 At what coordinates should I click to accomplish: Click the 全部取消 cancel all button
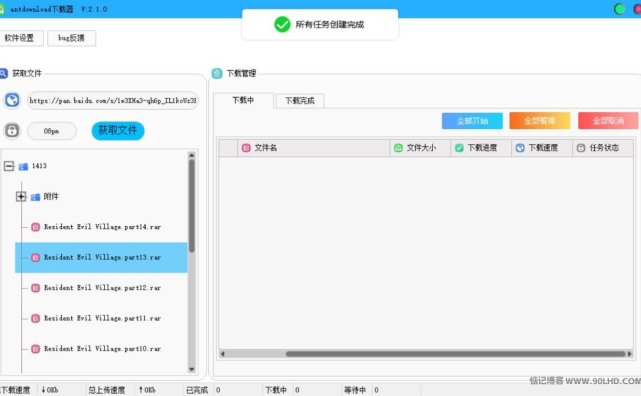(608, 121)
